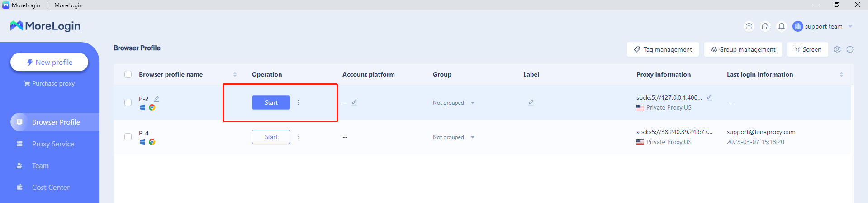Click the Windows icon under P-2

142,107
